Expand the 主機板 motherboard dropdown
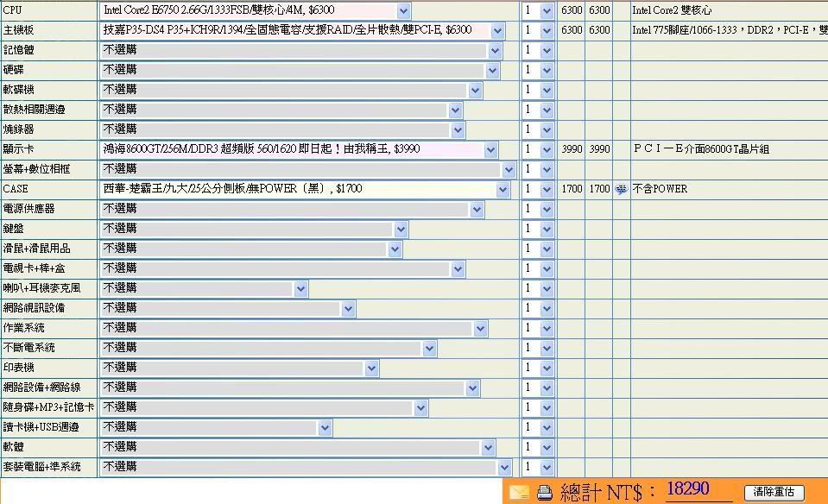 click(302, 30)
